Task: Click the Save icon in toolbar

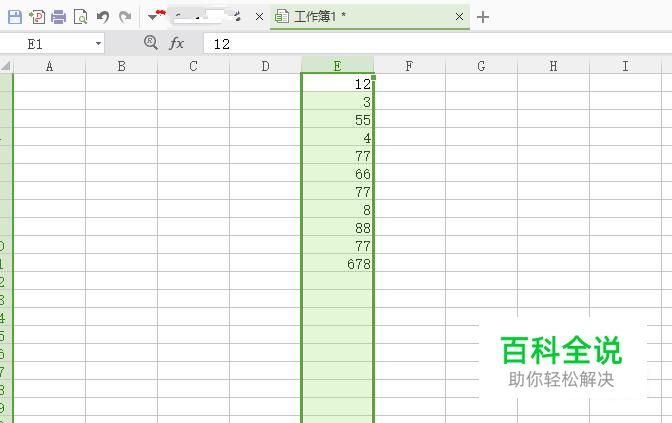Action: click(x=15, y=17)
